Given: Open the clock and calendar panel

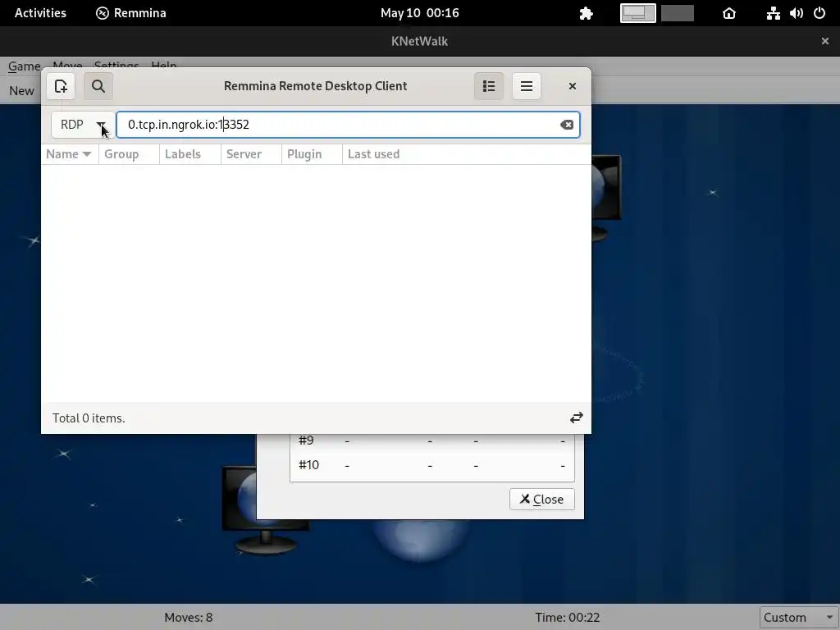Looking at the screenshot, I should click(419, 13).
